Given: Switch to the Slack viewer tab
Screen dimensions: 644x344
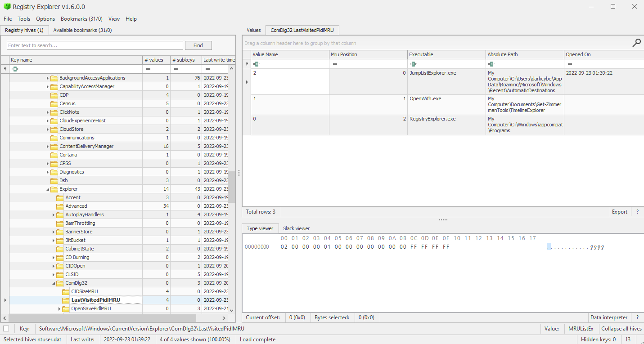Looking at the screenshot, I should (x=296, y=228).
